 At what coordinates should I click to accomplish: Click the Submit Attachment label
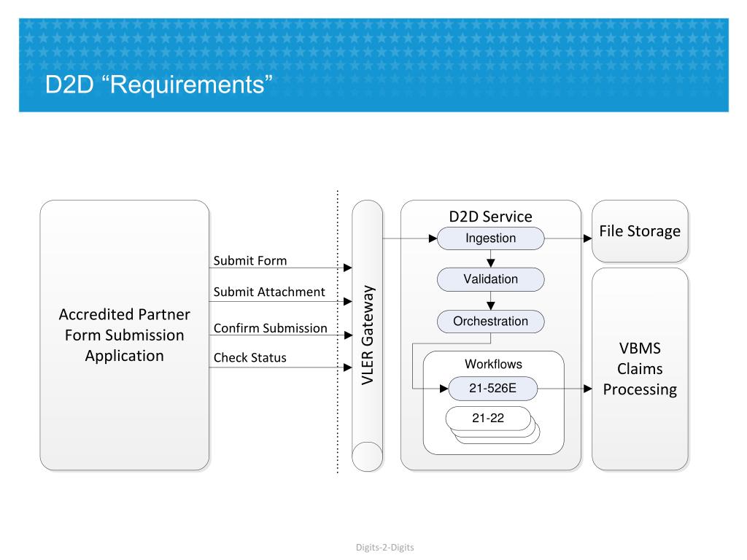[x=269, y=292]
